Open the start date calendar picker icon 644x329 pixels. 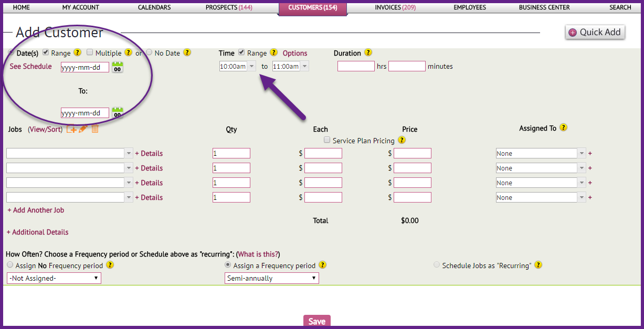(x=118, y=67)
